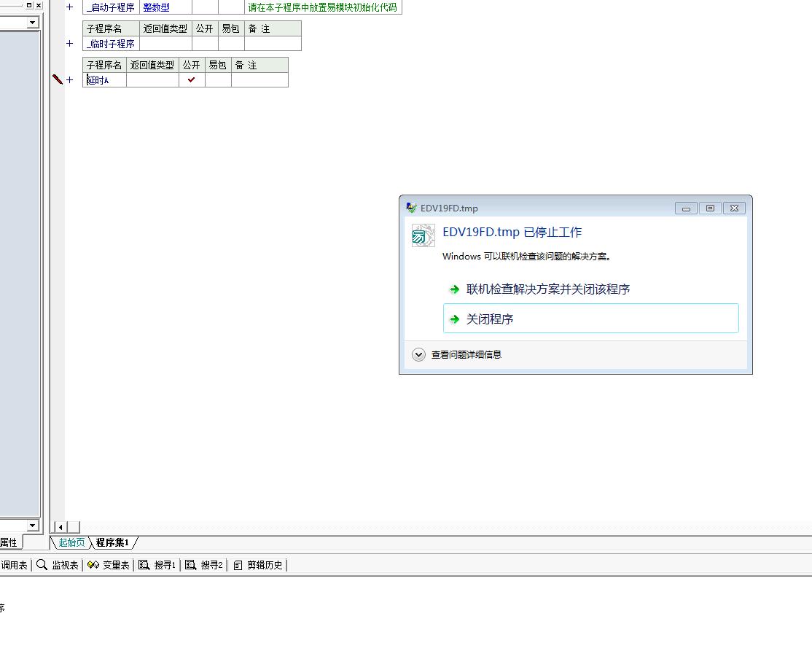Screen dimensions: 812x667
Task: Click the 关闭程序 option
Action: click(x=591, y=319)
